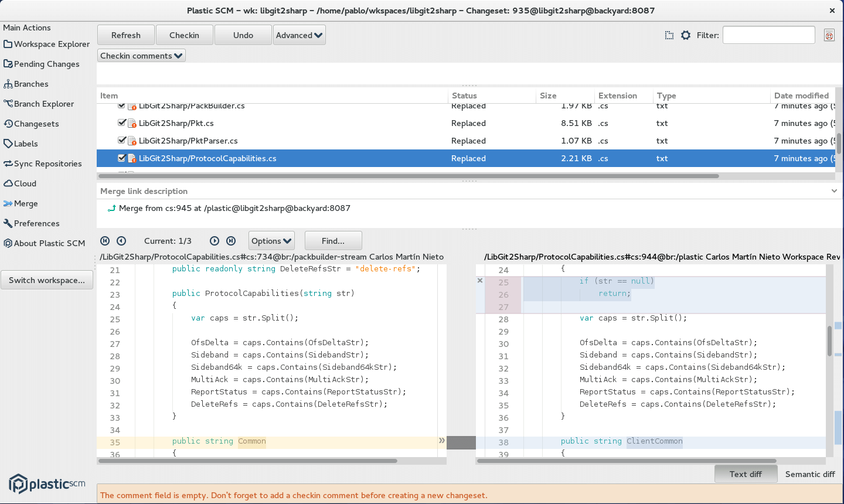Open the diff Options dropdown
844x504 pixels.
point(271,241)
